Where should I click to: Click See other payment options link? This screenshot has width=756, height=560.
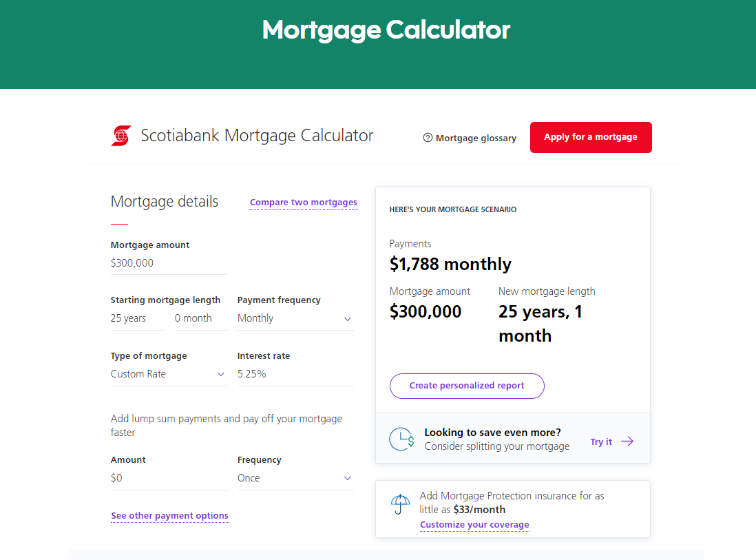coord(169,516)
